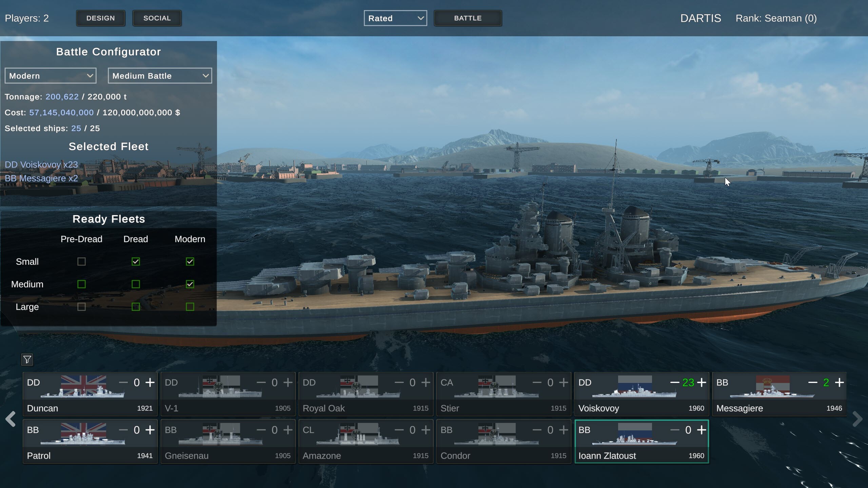Open the Medium Battle size dropdown
The width and height of the screenshot is (868, 488).
coord(159,75)
